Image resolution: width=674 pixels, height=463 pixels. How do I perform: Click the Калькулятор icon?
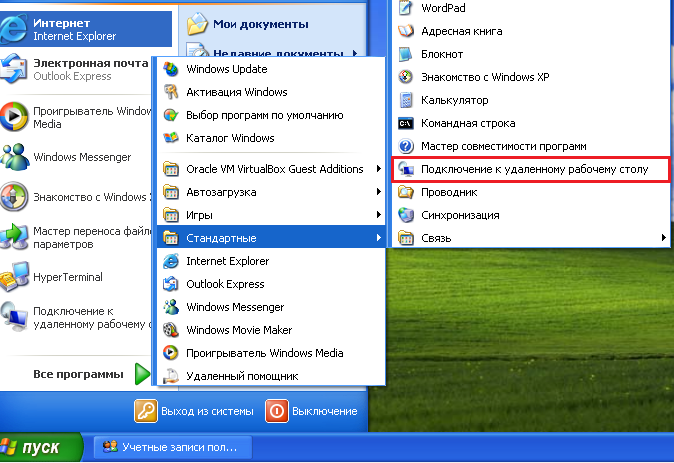(406, 100)
